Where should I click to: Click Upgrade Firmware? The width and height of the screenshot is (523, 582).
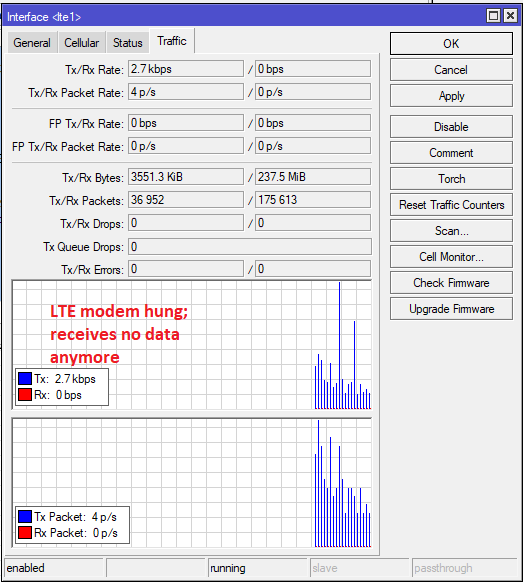[451, 308]
